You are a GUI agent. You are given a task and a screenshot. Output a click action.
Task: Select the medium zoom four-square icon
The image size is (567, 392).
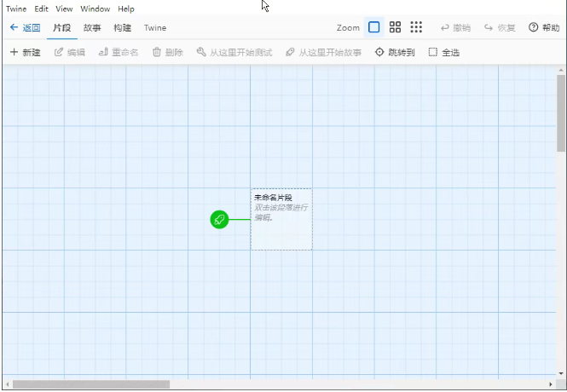(395, 27)
